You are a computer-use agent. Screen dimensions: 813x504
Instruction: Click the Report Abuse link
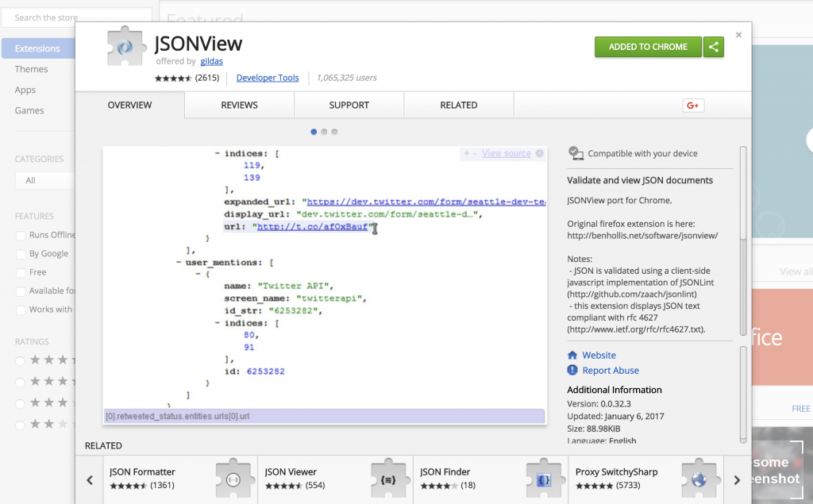coord(611,370)
